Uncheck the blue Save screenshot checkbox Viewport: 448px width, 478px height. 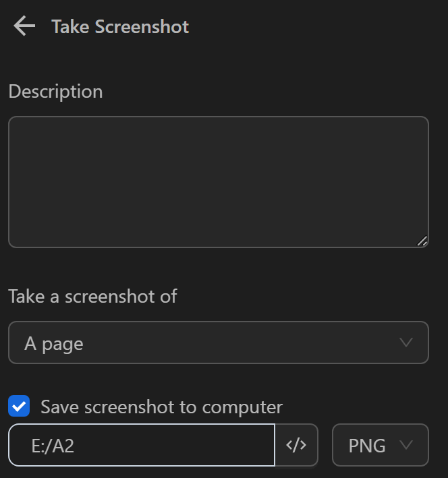point(19,407)
